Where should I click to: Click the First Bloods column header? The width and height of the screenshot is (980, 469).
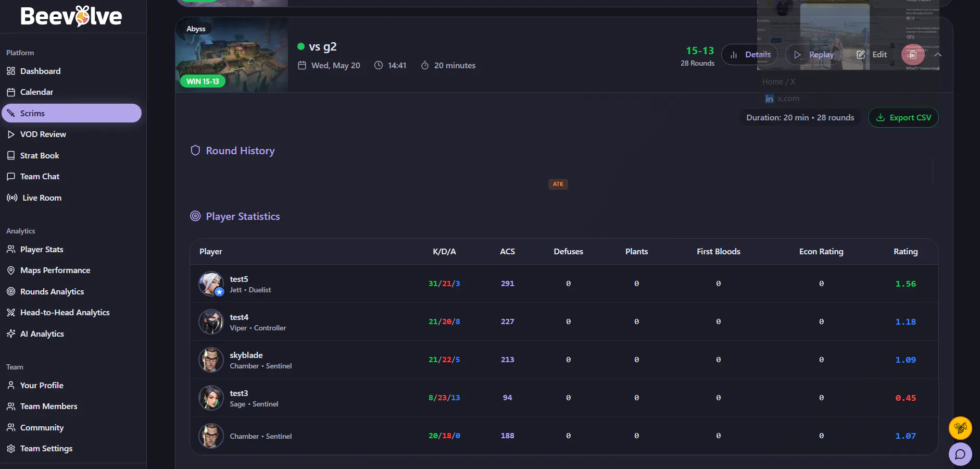coord(719,252)
